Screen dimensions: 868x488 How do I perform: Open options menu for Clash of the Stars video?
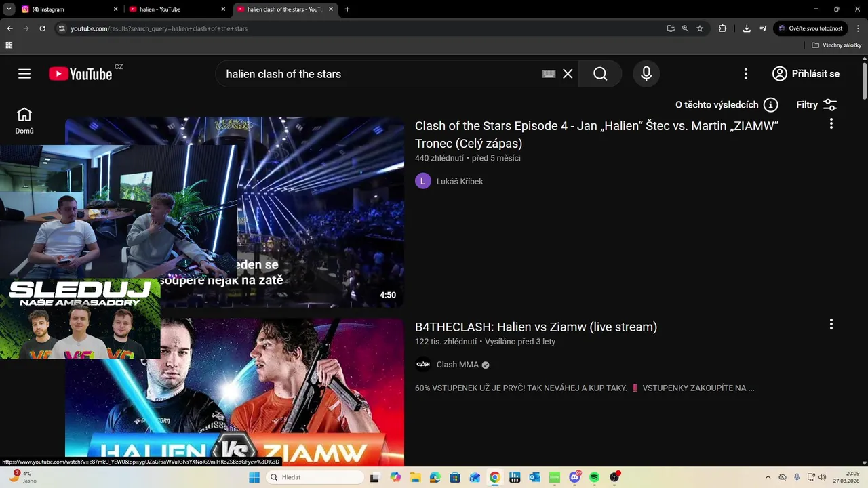click(831, 124)
